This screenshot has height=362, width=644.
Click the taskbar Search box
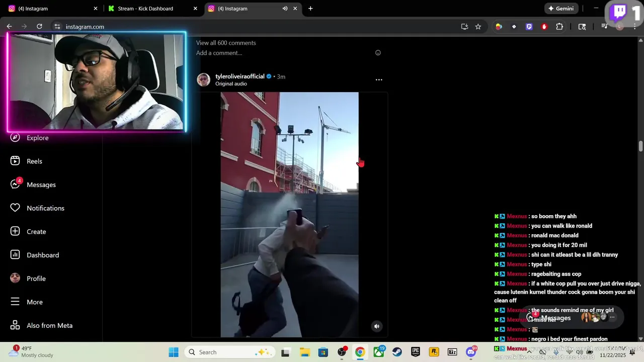[x=229, y=352]
